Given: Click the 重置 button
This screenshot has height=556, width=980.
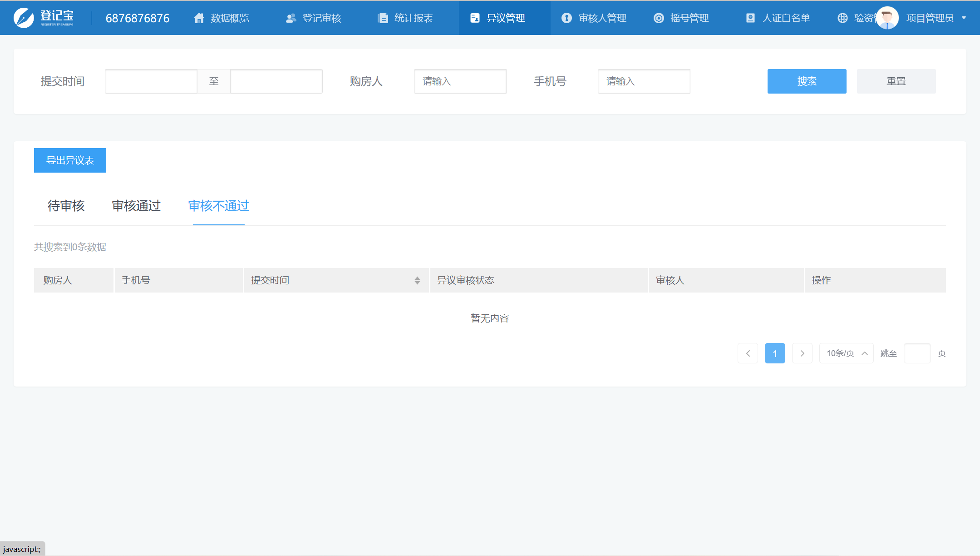Looking at the screenshot, I should tap(896, 81).
